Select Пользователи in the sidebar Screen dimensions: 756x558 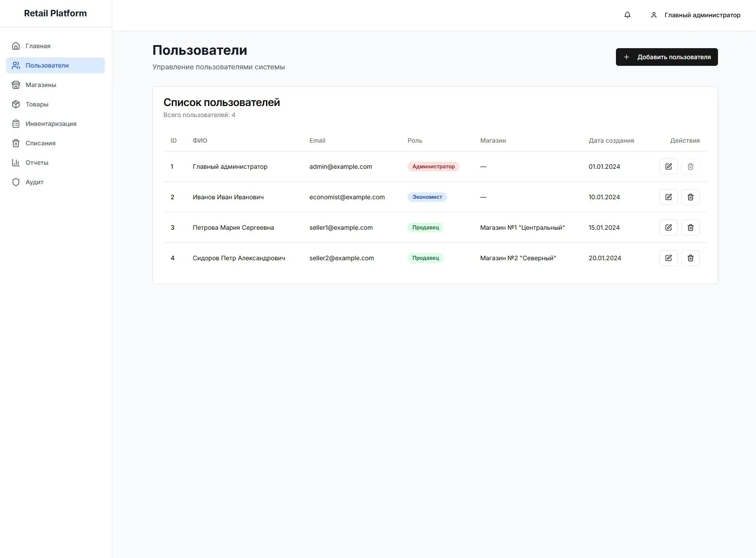point(47,65)
